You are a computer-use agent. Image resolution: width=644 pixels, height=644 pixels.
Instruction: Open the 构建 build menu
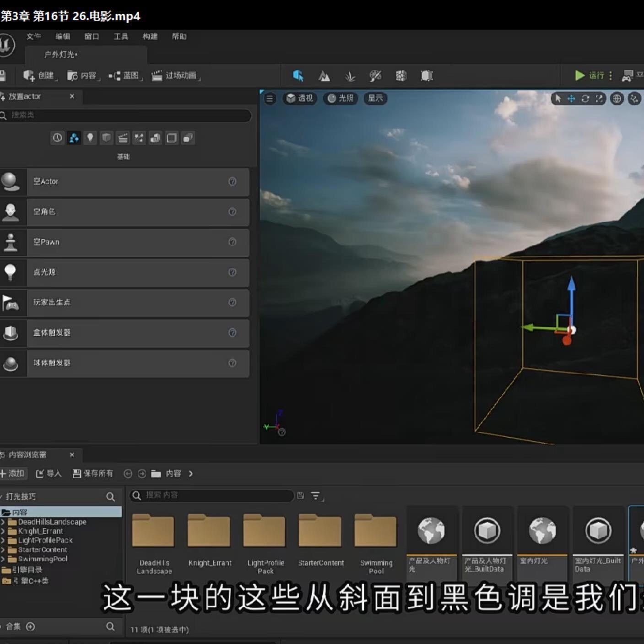(x=150, y=37)
